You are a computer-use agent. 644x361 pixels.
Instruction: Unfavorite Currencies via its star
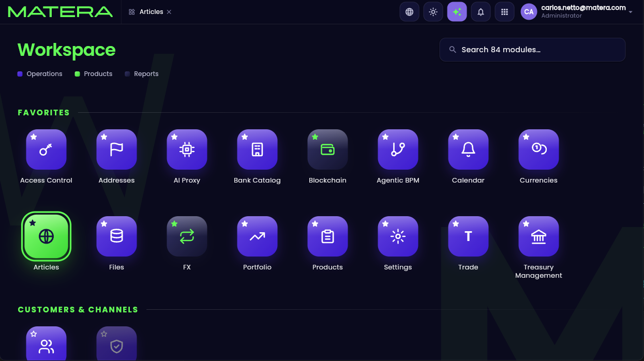526,137
